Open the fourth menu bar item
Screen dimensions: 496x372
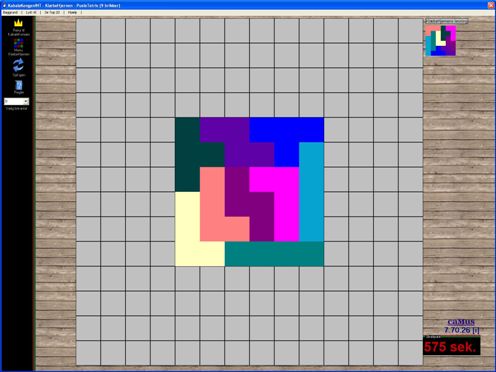click(x=72, y=12)
